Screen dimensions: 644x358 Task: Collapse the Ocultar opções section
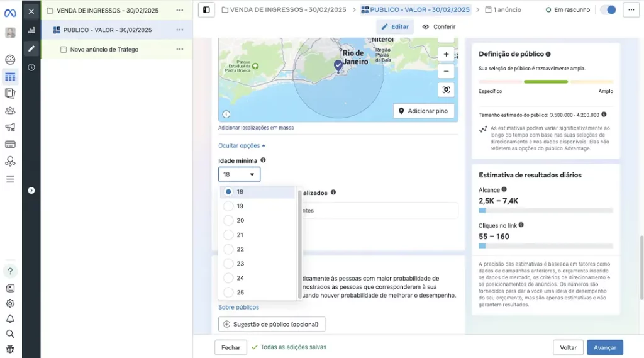click(x=241, y=145)
